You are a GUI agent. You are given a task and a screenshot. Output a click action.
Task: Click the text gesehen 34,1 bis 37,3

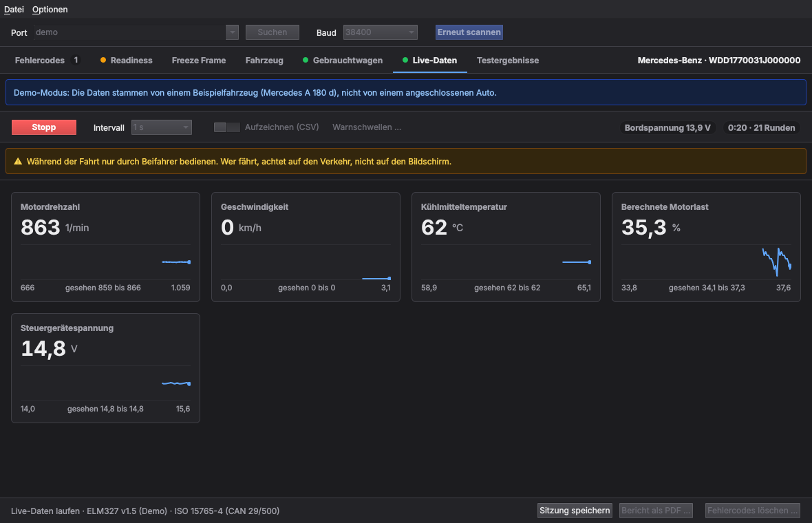pyautogui.click(x=707, y=288)
